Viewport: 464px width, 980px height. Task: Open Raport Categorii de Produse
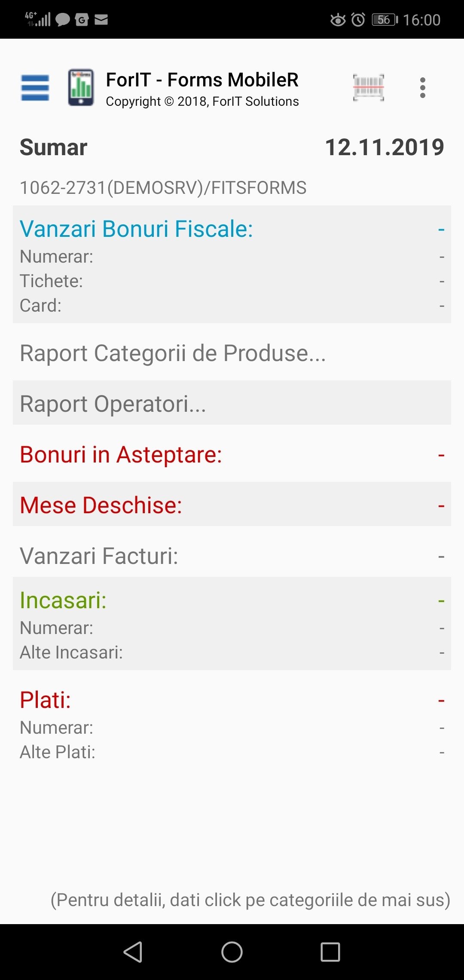(173, 353)
